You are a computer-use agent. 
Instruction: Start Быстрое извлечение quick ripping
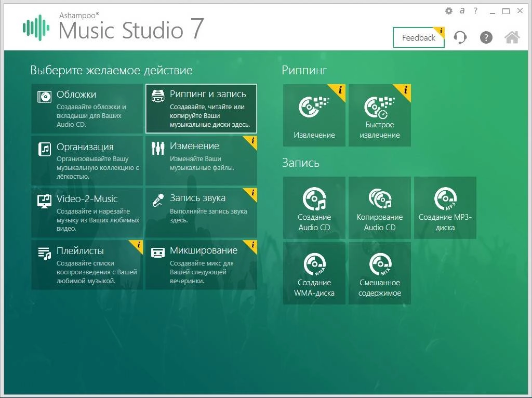pyautogui.click(x=380, y=115)
